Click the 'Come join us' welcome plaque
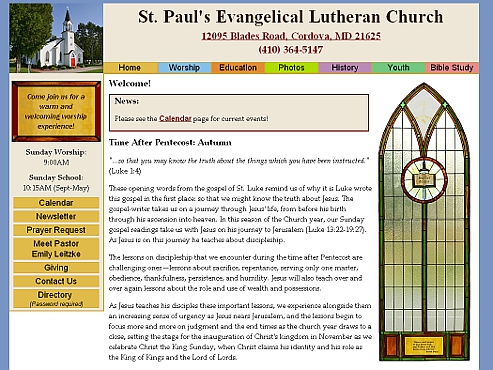 [56, 111]
